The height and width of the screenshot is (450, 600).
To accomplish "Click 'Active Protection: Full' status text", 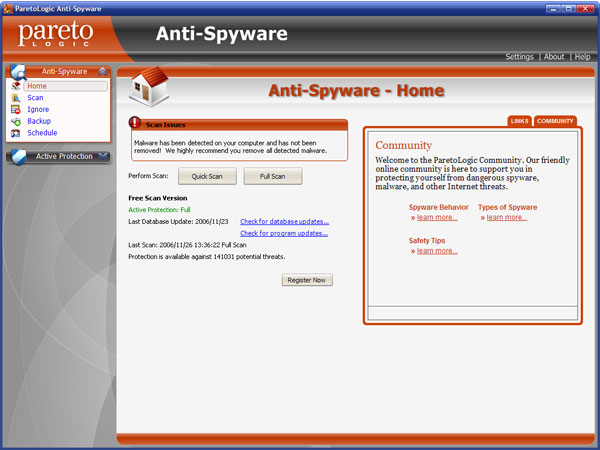I will click(159, 210).
